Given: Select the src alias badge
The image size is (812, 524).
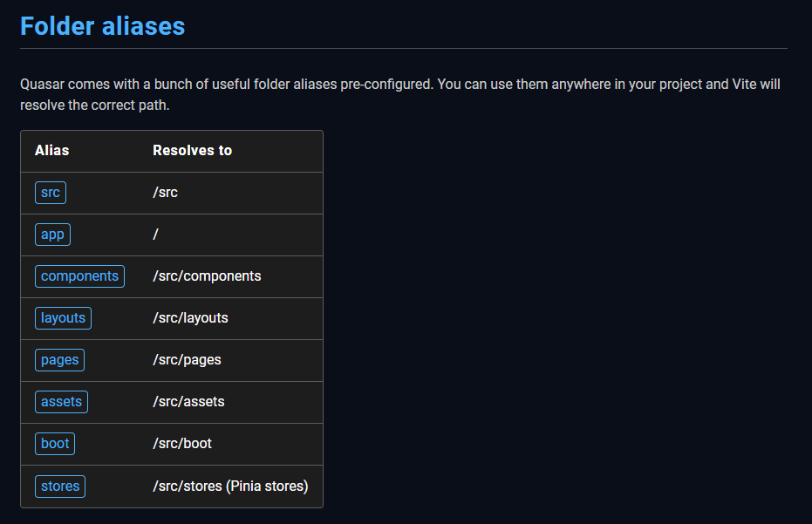Looking at the screenshot, I should coord(51,193).
